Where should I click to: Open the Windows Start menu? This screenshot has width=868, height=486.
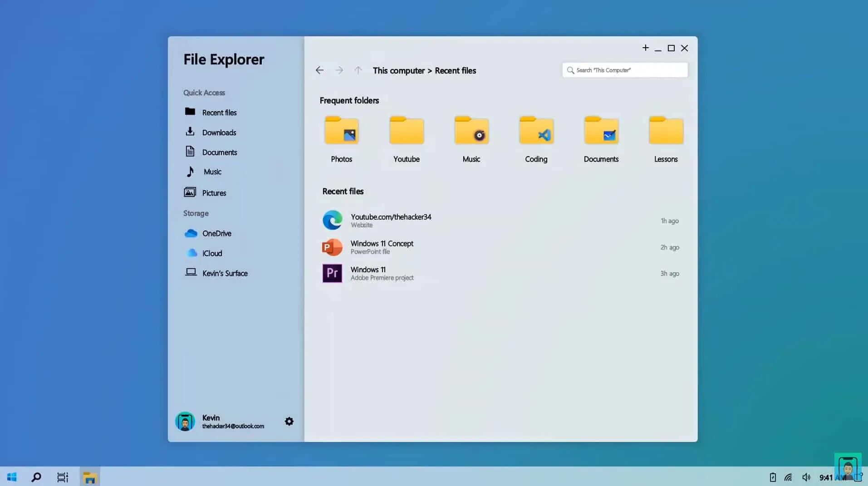tap(12, 477)
